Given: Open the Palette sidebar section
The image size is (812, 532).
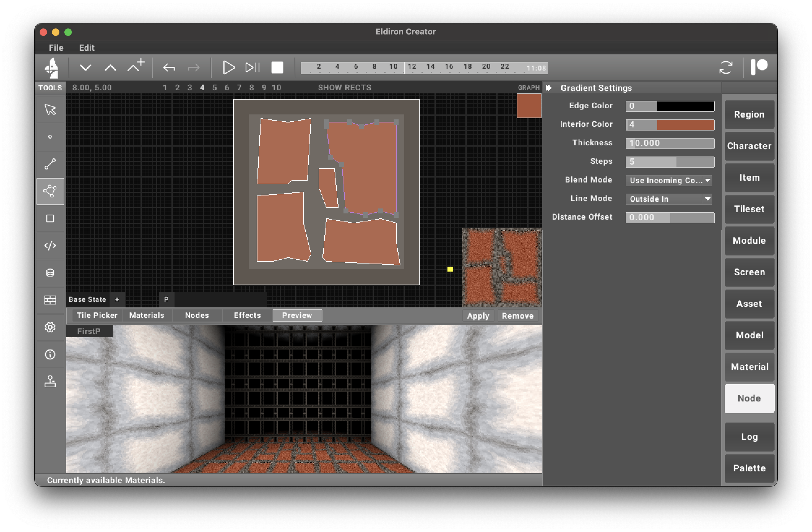Looking at the screenshot, I should pyautogui.click(x=749, y=468).
